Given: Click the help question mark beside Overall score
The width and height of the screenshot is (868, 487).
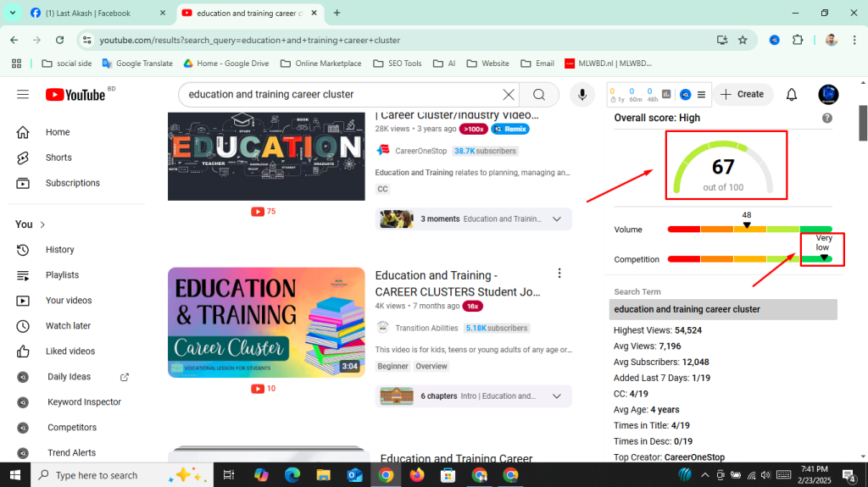Looking at the screenshot, I should 827,118.
